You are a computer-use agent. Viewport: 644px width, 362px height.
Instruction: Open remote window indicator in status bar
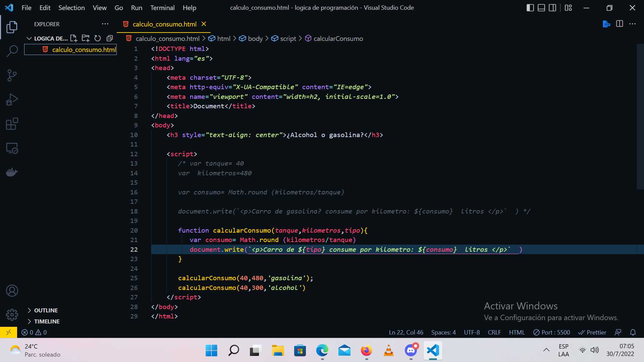click(x=9, y=332)
